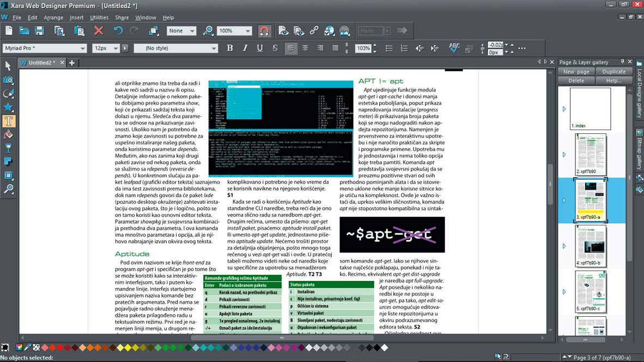Set text alignment to right

[x=320, y=48]
